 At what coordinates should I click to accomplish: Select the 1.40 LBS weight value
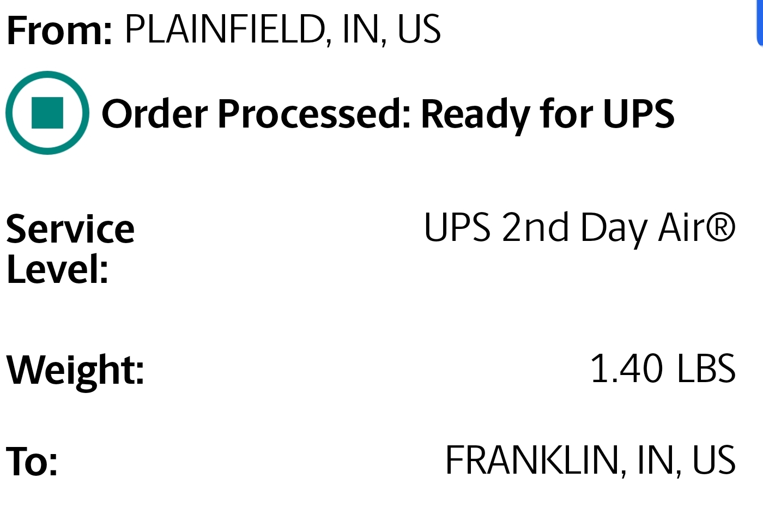[x=663, y=369]
